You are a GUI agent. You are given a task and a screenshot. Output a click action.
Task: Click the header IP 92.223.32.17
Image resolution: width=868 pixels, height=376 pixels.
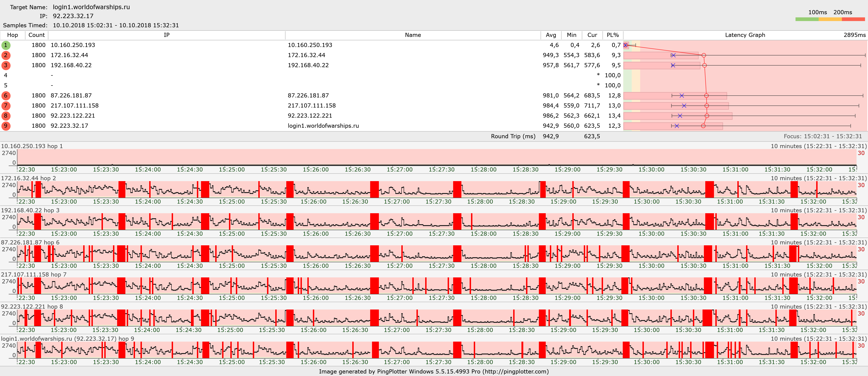(x=73, y=16)
